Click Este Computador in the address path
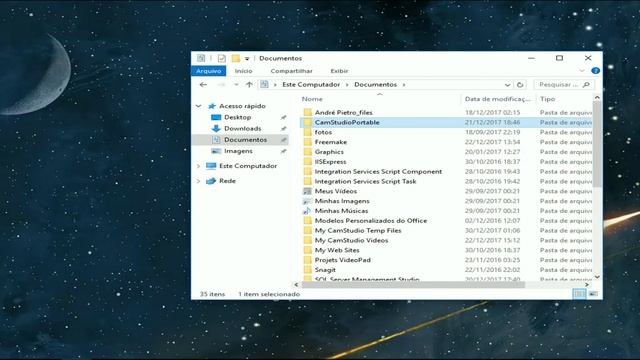 point(311,84)
